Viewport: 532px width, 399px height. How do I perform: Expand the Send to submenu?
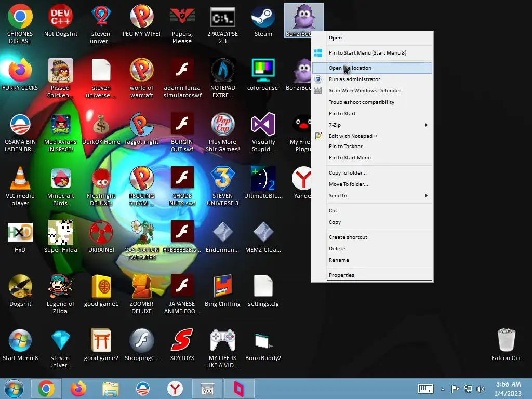(x=372, y=196)
